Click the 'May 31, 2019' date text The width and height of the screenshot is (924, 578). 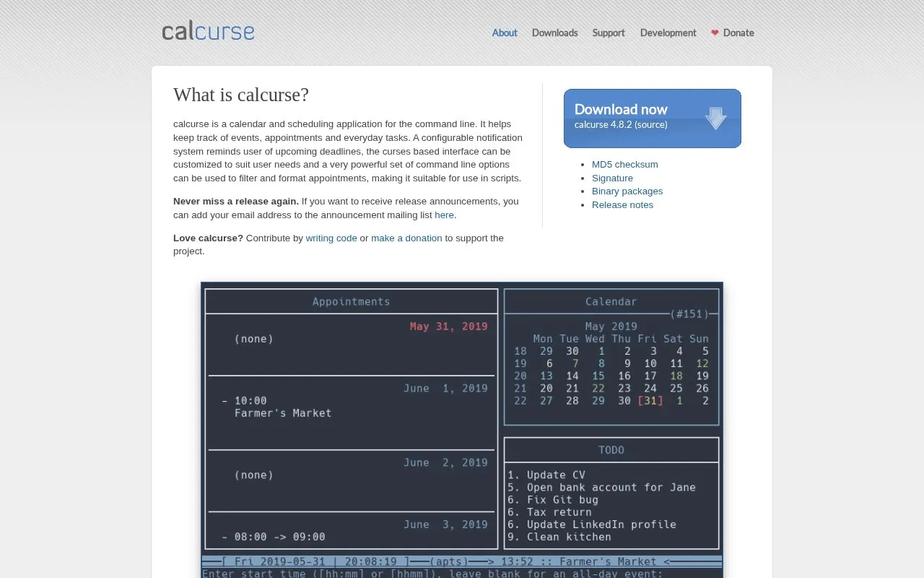click(x=448, y=327)
